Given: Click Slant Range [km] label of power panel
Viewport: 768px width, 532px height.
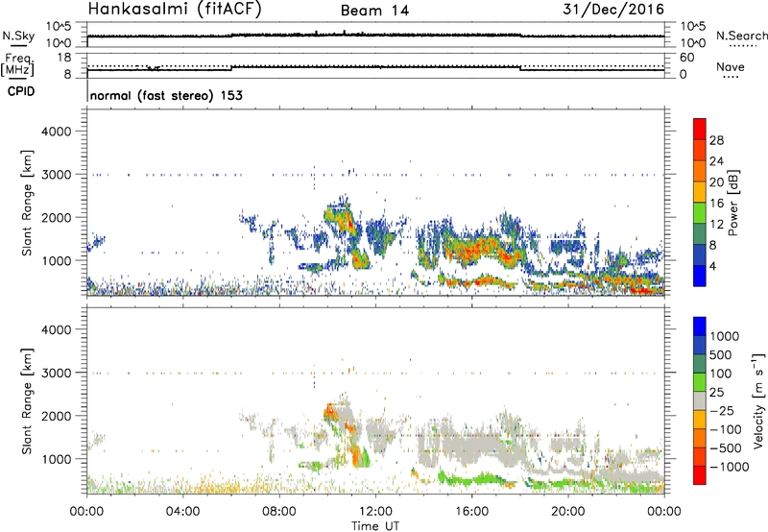Looking at the screenshot, I should (27, 203).
